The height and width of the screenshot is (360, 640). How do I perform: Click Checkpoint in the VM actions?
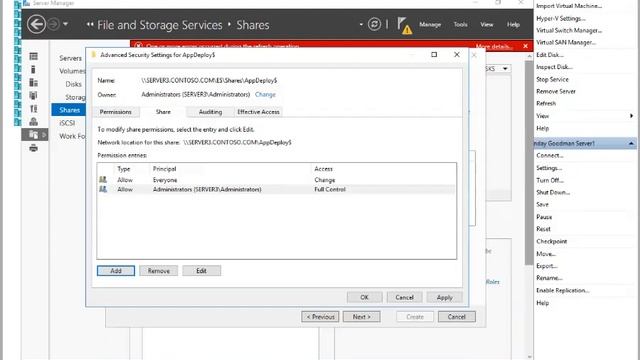[551, 241]
